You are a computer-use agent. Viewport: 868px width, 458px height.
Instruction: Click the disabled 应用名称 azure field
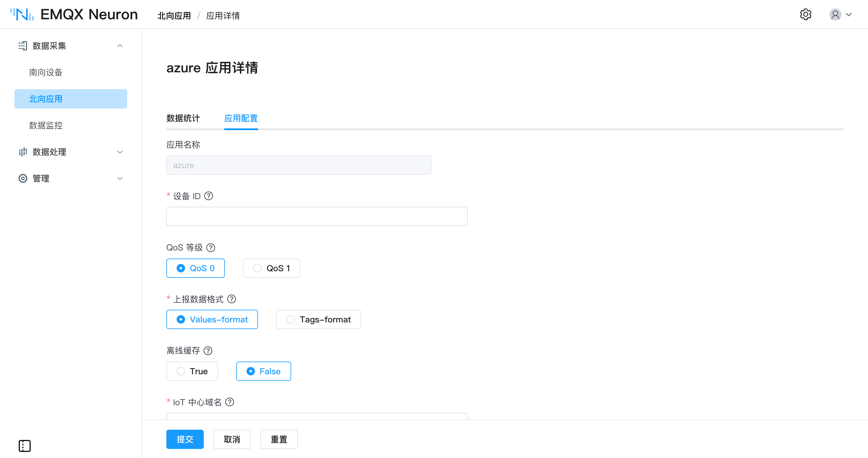pos(299,165)
